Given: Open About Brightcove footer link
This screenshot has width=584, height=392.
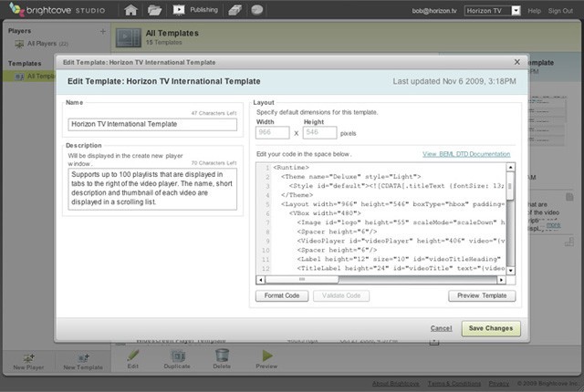Looking at the screenshot, I should coord(395,384).
